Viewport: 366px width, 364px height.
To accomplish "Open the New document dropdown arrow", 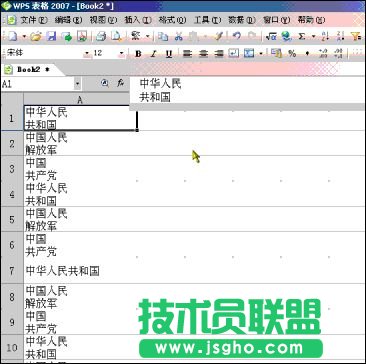I will 24,36.
